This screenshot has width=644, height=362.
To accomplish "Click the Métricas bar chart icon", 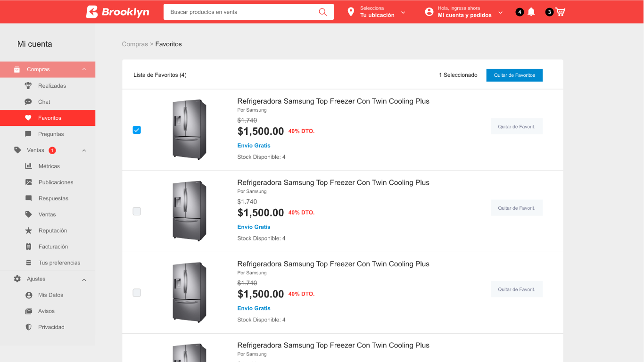I will point(29,166).
